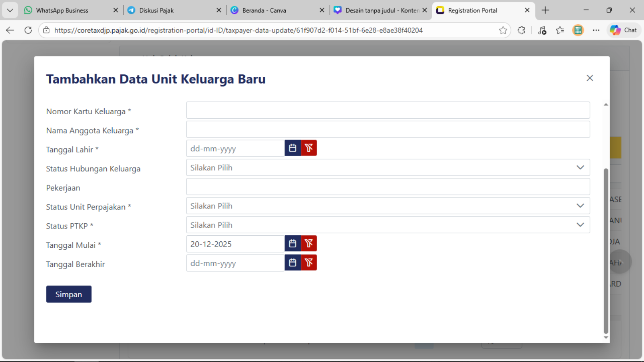Viewport: 644px width, 362px height.
Task: Open calendar picker for Tanggal Mulai
Action: point(293,243)
